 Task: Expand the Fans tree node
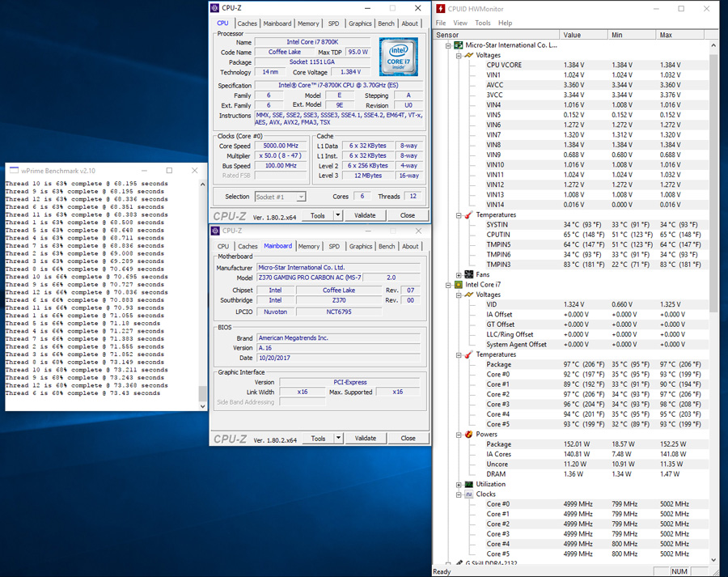pos(459,275)
